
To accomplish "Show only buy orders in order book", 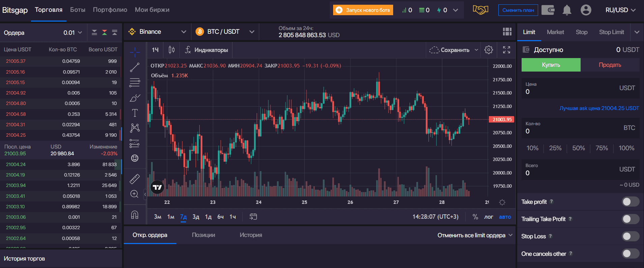I will [115, 32].
